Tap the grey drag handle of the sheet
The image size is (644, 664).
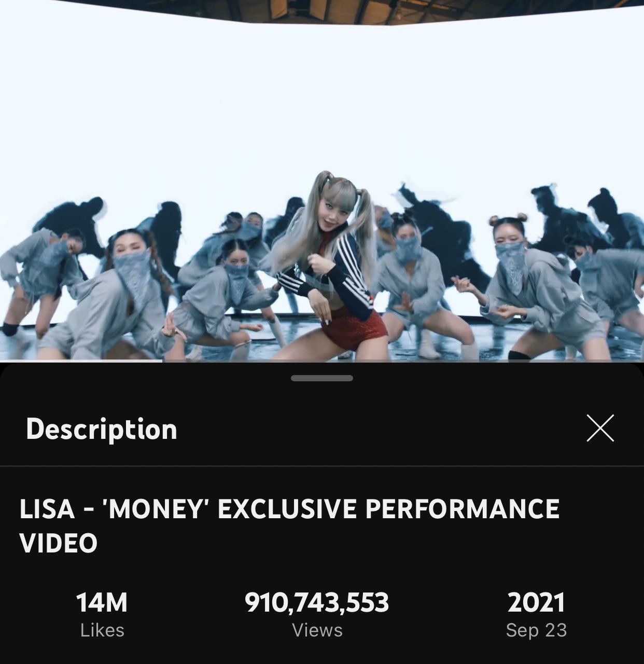click(x=322, y=378)
